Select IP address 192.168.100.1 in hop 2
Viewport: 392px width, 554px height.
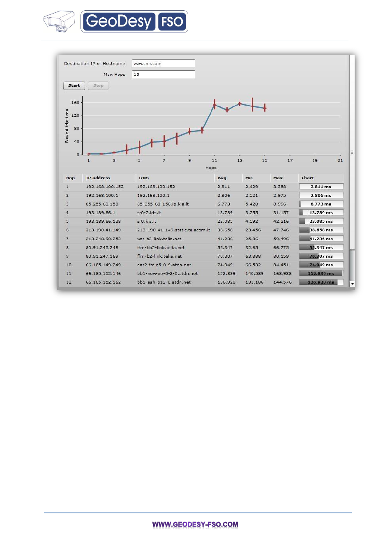[102, 196]
